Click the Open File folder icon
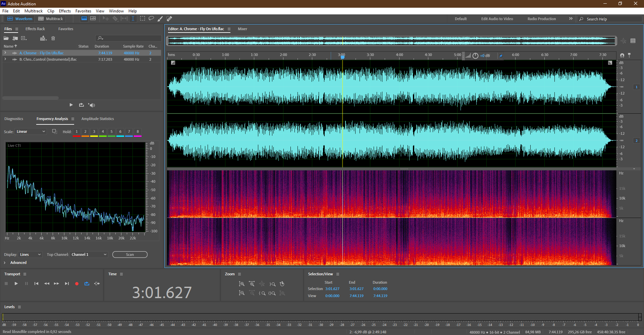Screen dimensions: 644x335 click(6, 38)
